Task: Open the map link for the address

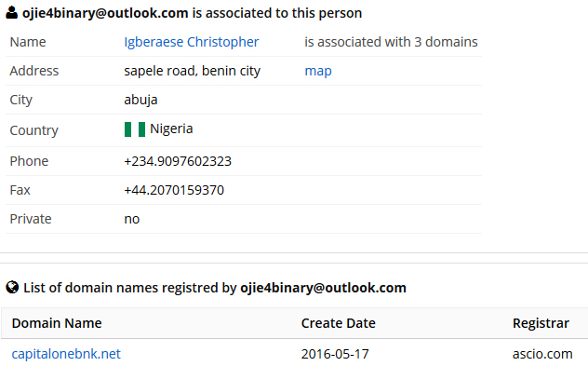Action: click(x=318, y=71)
